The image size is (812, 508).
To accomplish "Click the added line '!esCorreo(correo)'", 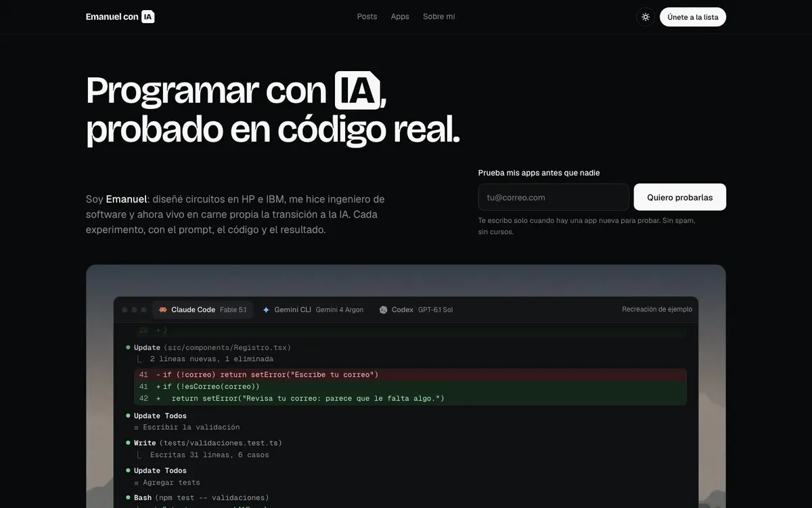I will pos(410,387).
